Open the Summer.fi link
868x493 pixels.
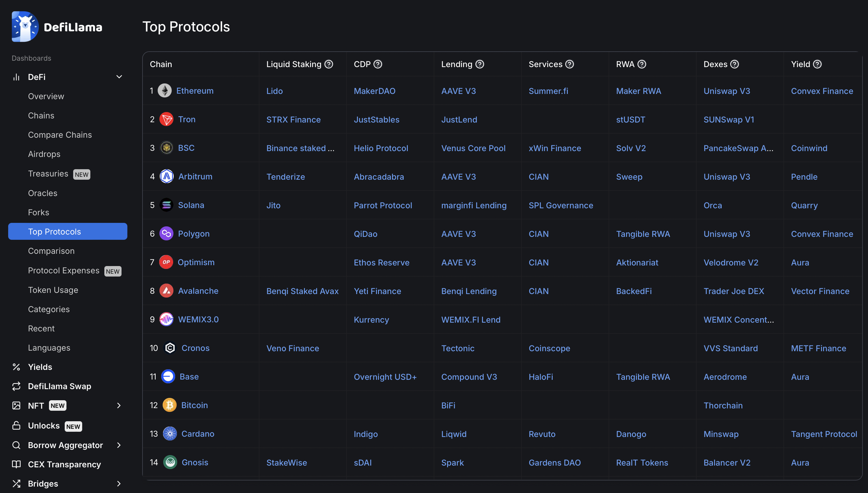tap(548, 91)
